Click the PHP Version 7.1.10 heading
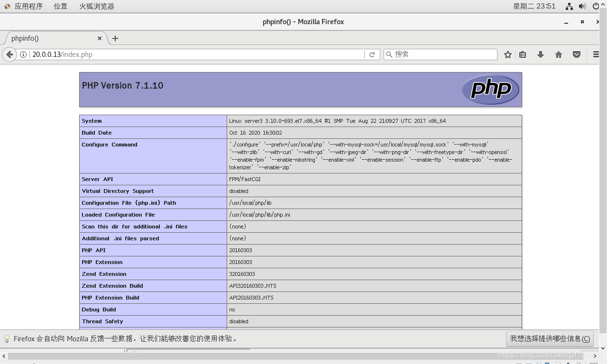This screenshot has height=364, width=607. (x=123, y=86)
